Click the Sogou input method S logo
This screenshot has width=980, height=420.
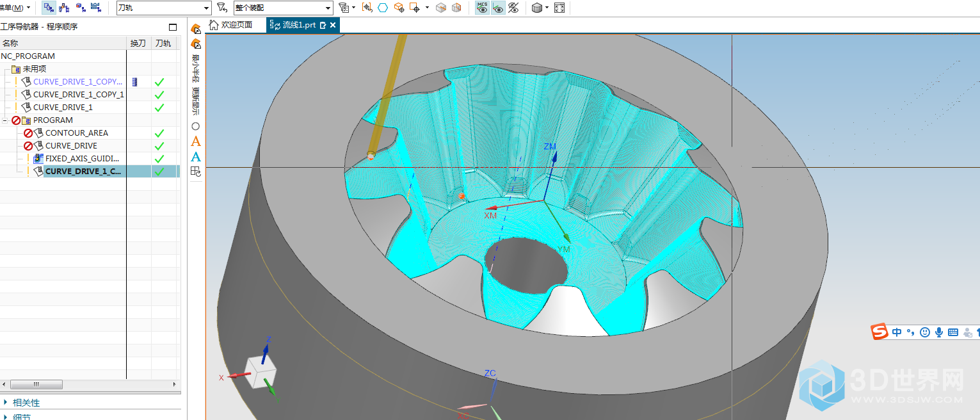(880, 332)
